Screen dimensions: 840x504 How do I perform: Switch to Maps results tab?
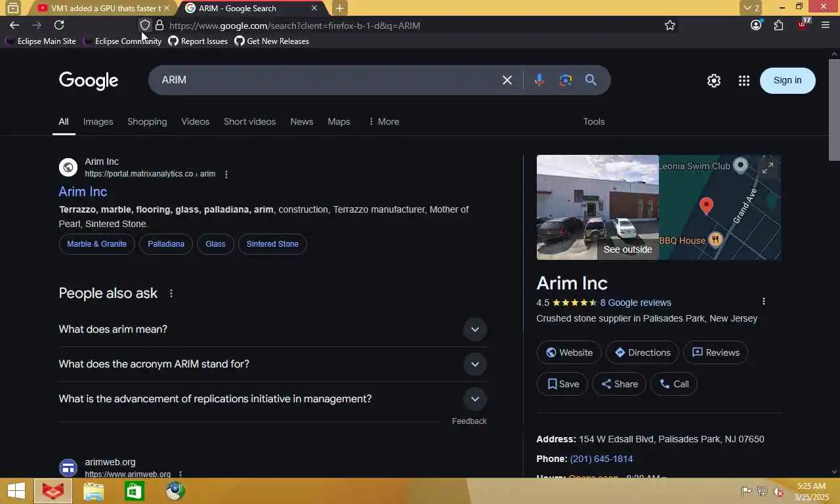click(339, 121)
